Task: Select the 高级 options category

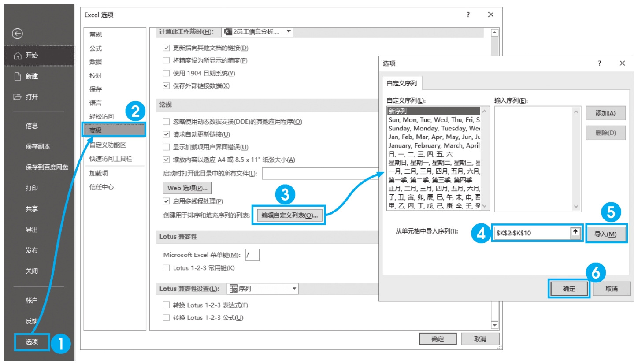Action: (x=115, y=130)
